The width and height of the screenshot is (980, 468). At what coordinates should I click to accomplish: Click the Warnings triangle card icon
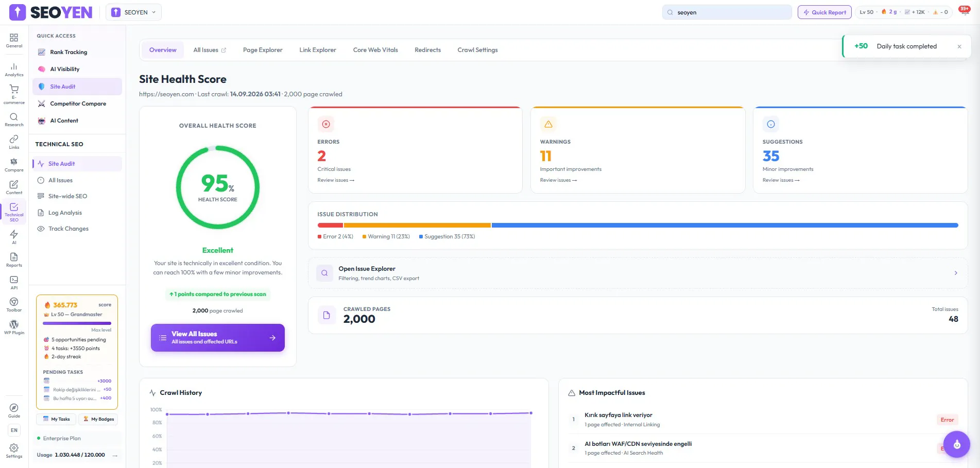548,124
